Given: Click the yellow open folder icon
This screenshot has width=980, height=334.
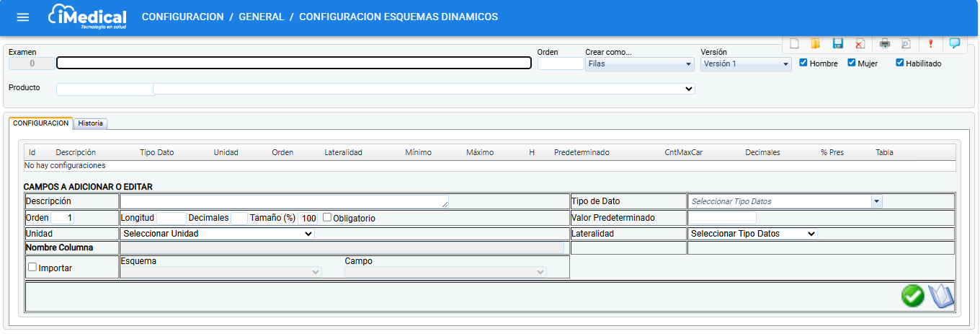Looking at the screenshot, I should pos(815,43).
